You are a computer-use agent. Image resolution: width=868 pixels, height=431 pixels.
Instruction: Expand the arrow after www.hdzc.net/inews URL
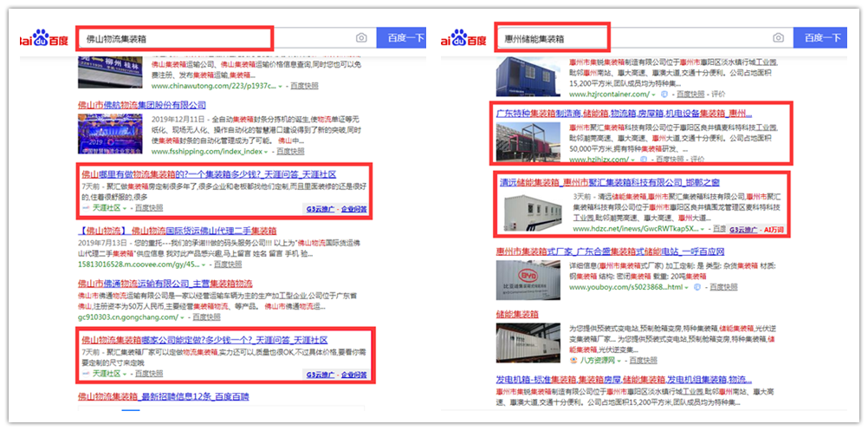click(x=703, y=229)
